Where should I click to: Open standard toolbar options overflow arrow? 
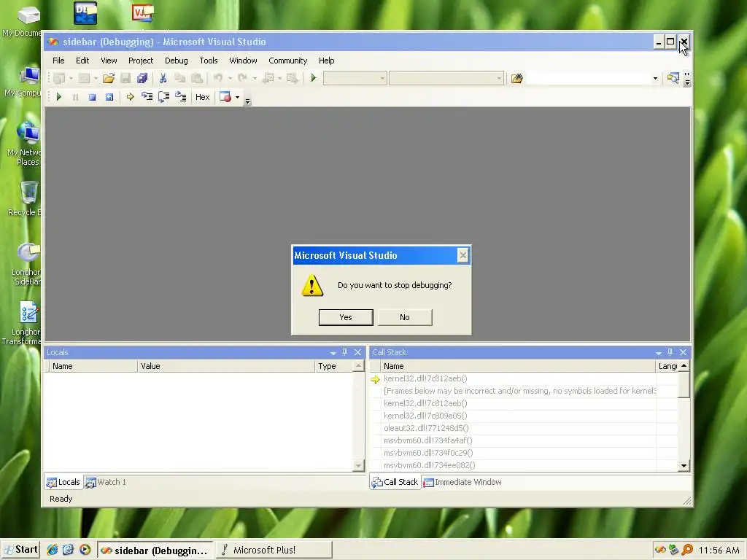687,82
